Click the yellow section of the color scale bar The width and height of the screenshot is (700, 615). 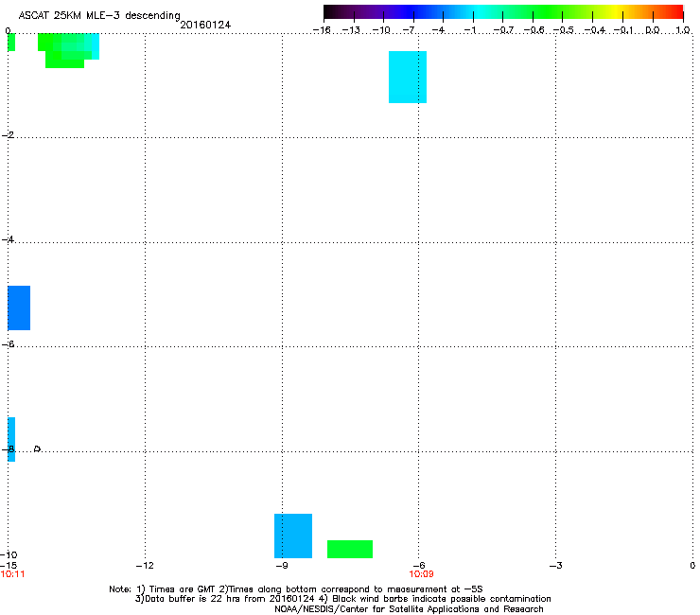[617, 11]
